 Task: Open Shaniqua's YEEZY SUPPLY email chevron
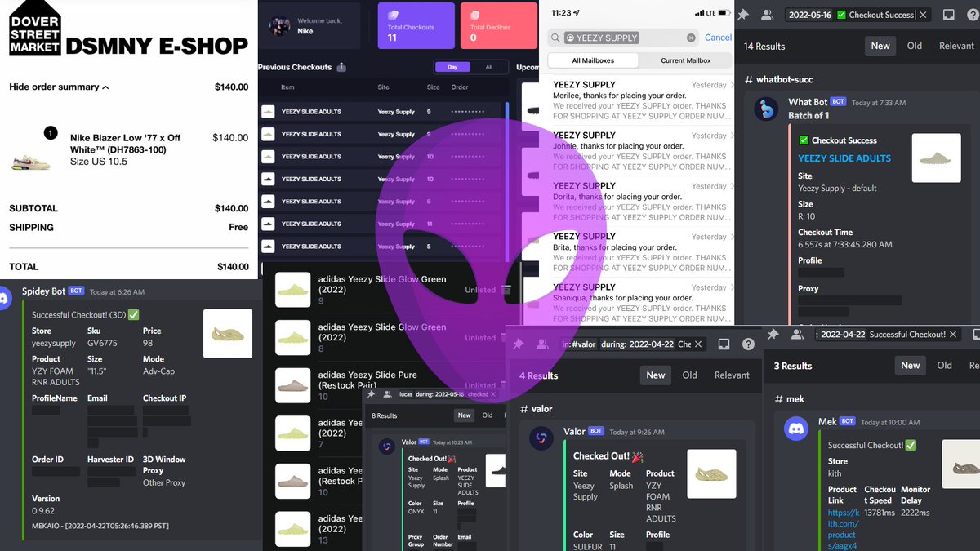731,287
